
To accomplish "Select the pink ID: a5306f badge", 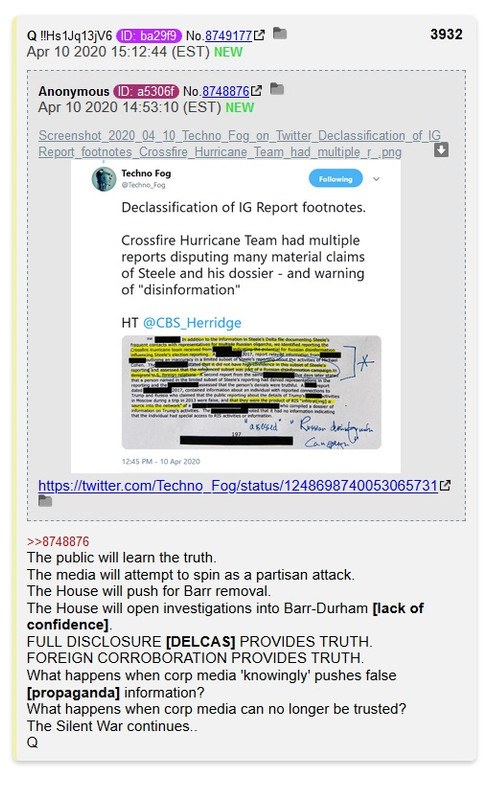I will tap(146, 91).
